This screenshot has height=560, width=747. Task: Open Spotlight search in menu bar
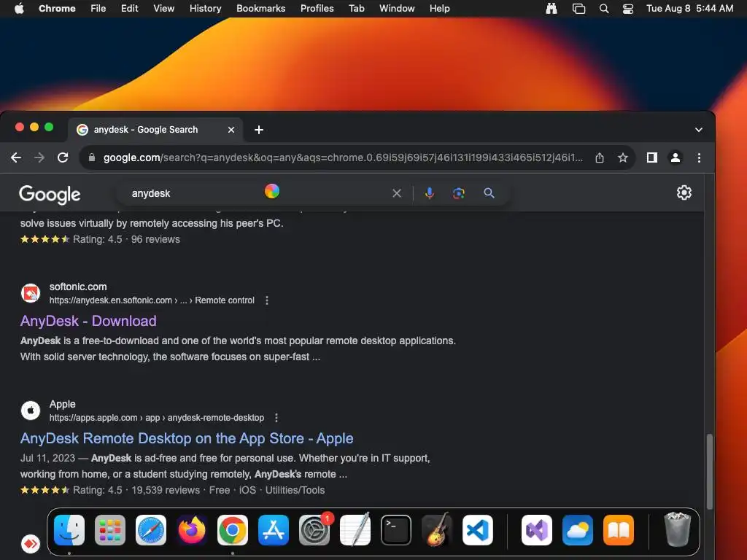coord(603,9)
